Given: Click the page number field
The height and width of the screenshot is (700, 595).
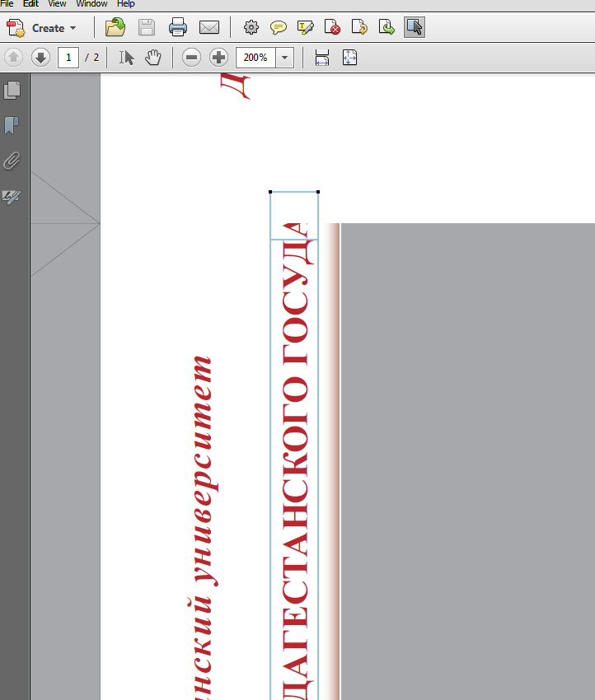Looking at the screenshot, I should [x=68, y=58].
